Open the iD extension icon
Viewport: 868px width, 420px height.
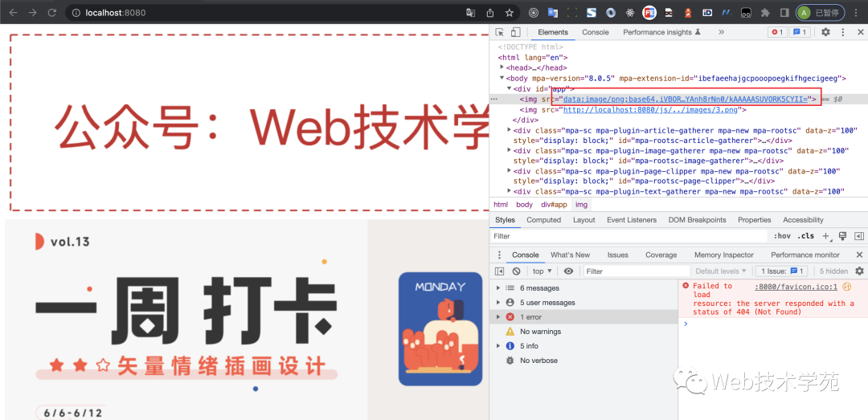coord(707,13)
